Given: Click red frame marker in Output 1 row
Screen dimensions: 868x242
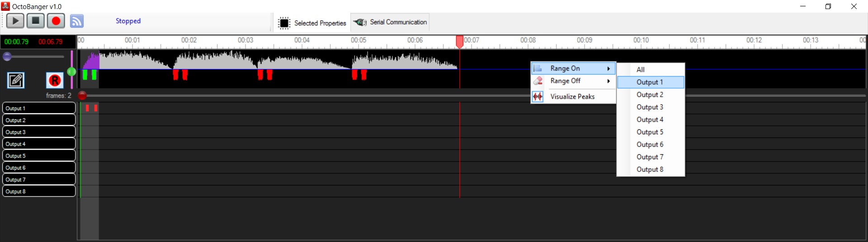Looking at the screenshot, I should [87, 108].
